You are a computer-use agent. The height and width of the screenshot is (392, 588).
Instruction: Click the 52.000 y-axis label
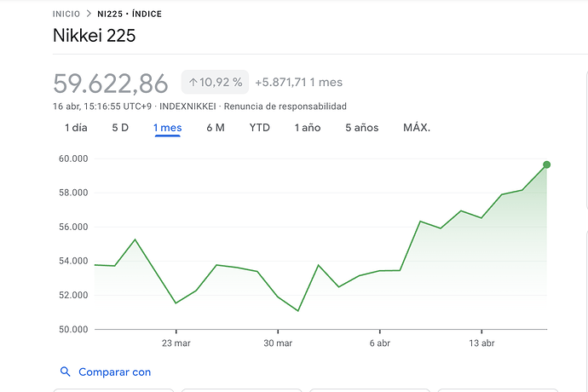click(x=73, y=295)
